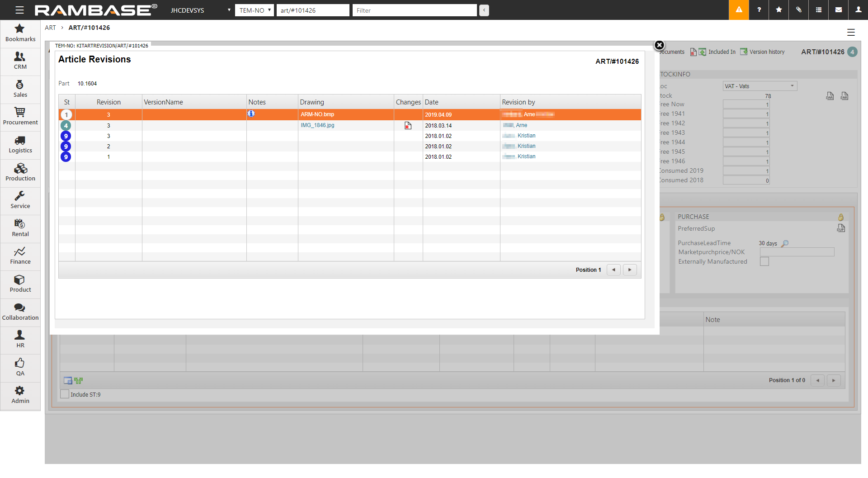Screen dimensions: 868x478
Task: Click the Changes document icon in 2018.03.14 row
Action: point(408,126)
